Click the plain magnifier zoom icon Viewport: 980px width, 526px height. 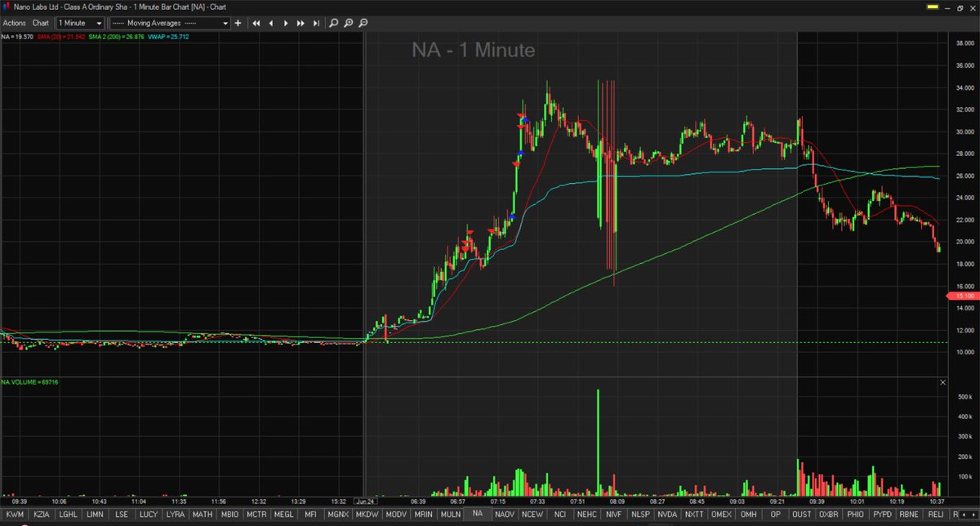[334, 24]
